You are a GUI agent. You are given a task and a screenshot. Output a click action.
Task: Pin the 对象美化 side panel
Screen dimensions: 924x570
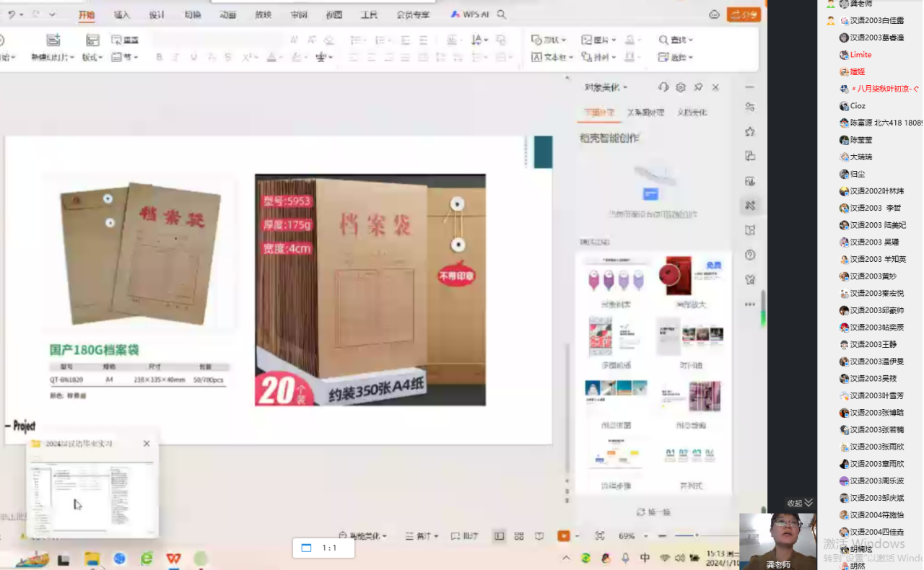(x=698, y=87)
